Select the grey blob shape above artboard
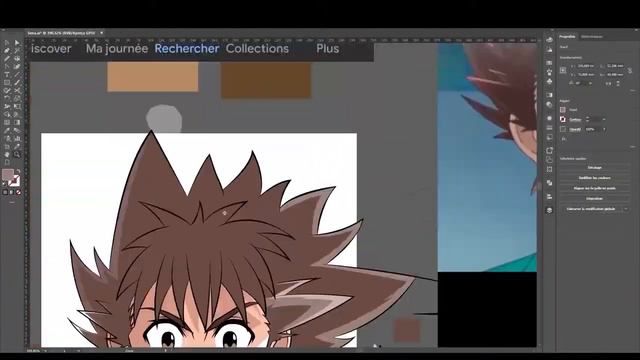Screen dimensions: 640x360 coord(164,118)
